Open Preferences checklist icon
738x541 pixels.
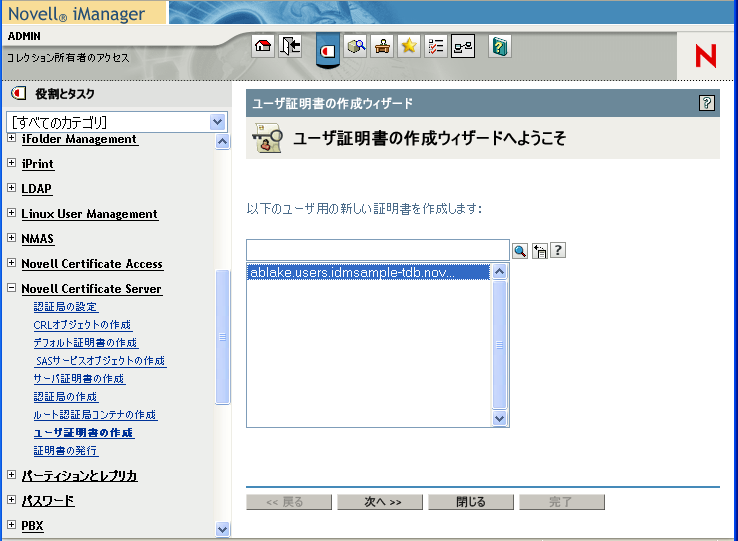(436, 46)
